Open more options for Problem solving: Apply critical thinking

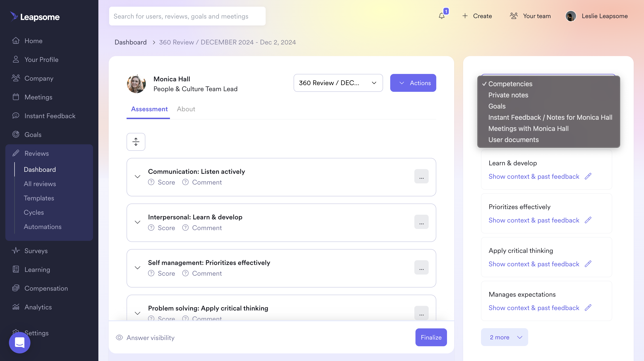tap(422, 313)
